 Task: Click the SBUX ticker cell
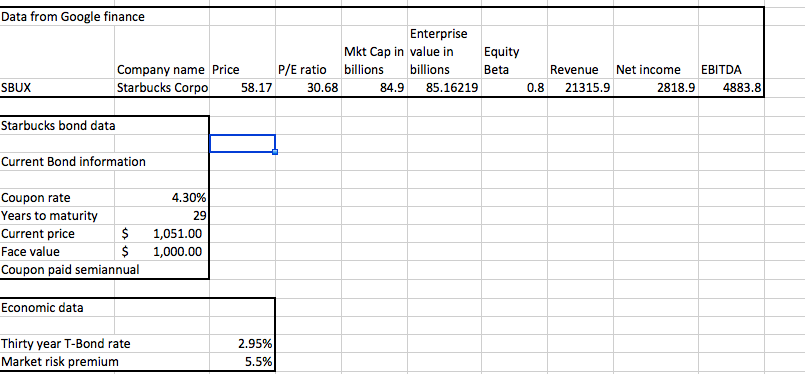[x=57, y=87]
